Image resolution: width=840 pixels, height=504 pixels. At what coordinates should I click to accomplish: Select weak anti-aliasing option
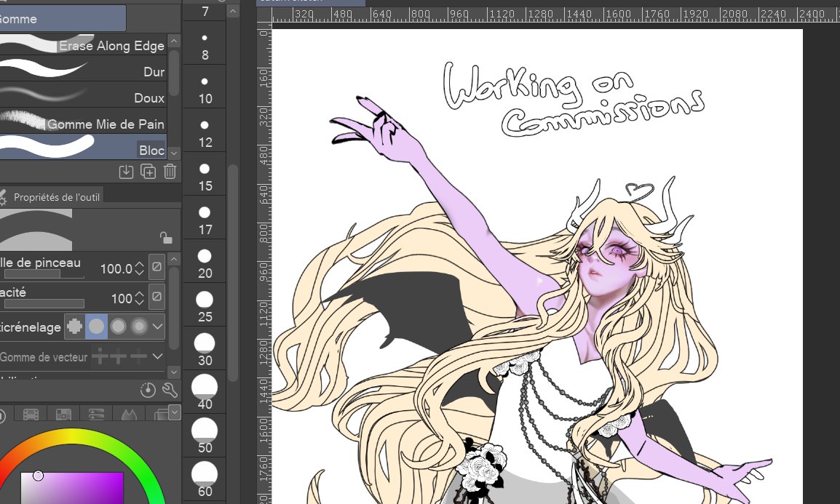96,327
